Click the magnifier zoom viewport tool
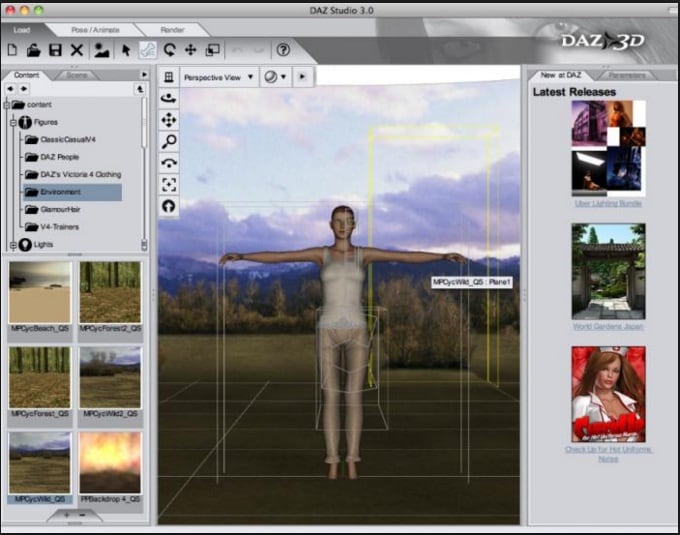Image resolution: width=680 pixels, height=535 pixels. pos(169,141)
